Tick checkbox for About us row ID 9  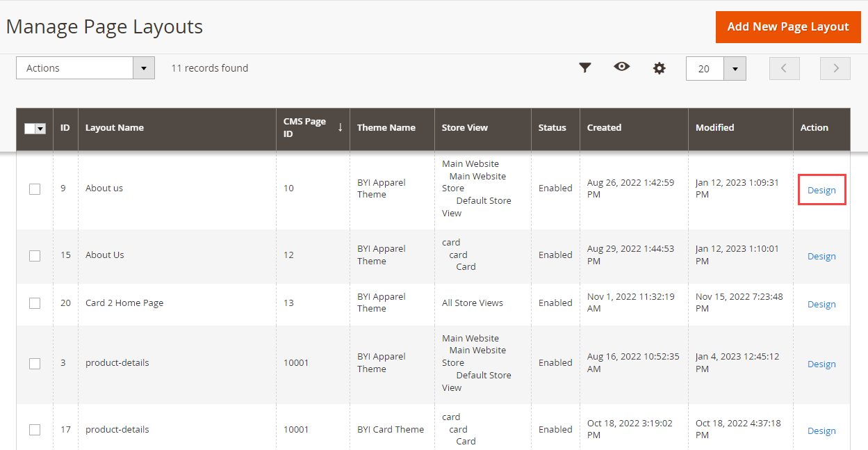(x=35, y=188)
